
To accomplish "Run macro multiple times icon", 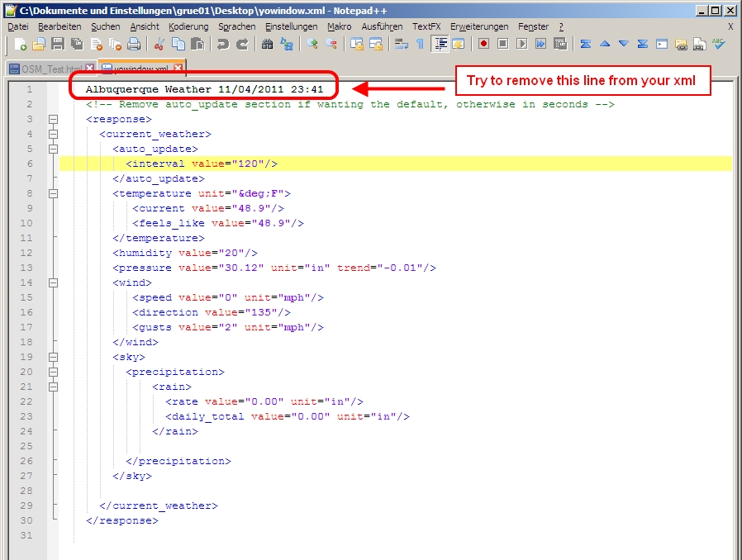I will (x=540, y=44).
